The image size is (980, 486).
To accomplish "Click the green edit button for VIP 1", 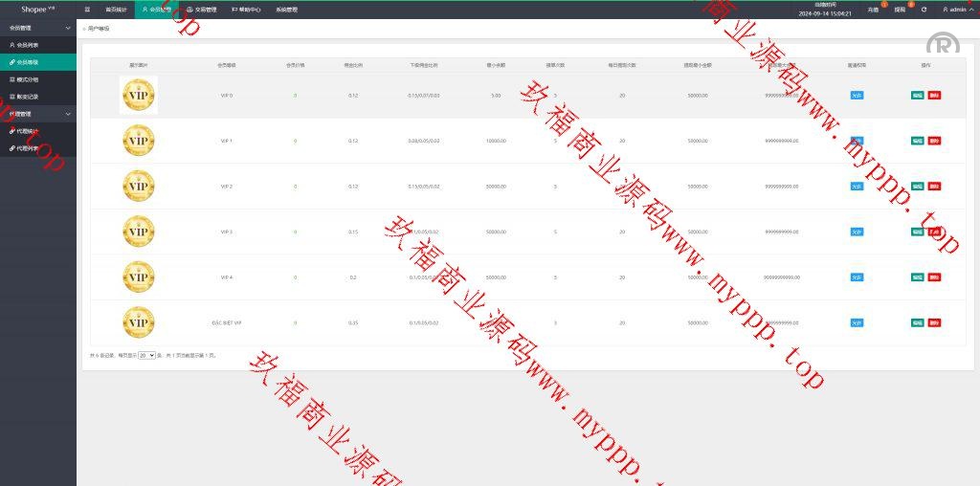I will (x=918, y=141).
